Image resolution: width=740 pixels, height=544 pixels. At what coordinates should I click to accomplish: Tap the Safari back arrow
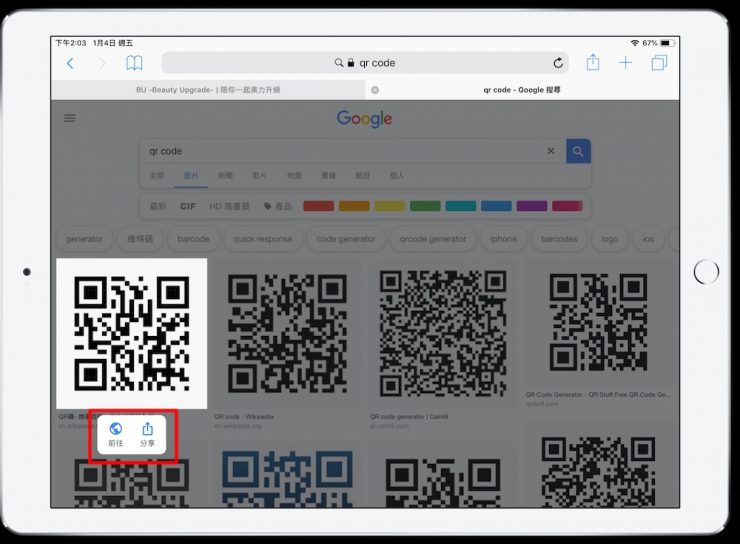click(x=70, y=63)
